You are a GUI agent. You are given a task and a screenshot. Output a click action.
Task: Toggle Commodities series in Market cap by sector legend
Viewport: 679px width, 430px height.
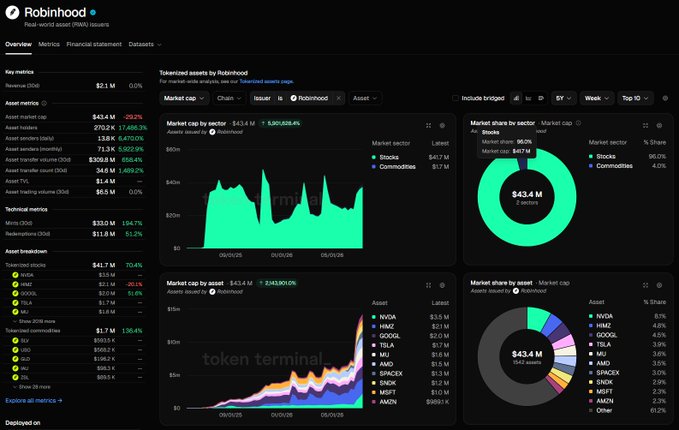393,167
